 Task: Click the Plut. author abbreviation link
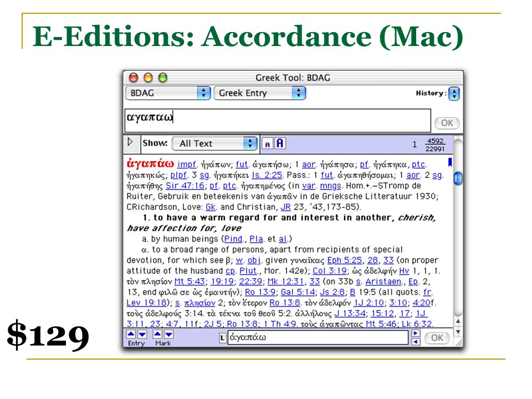pos(248,271)
